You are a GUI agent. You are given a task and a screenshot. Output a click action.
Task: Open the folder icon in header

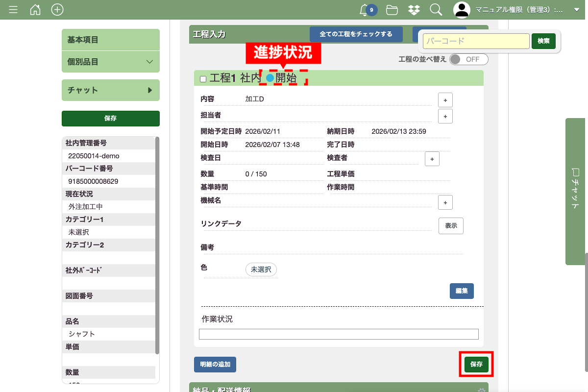click(392, 10)
